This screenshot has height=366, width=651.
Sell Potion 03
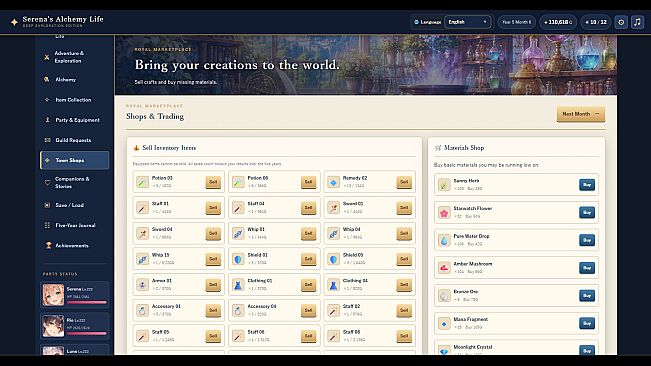coord(213,182)
